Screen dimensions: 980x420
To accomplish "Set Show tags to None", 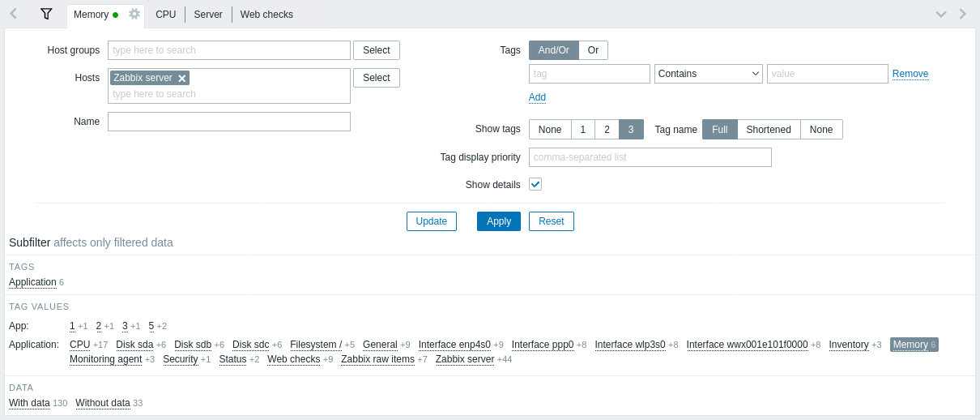I will (550, 130).
